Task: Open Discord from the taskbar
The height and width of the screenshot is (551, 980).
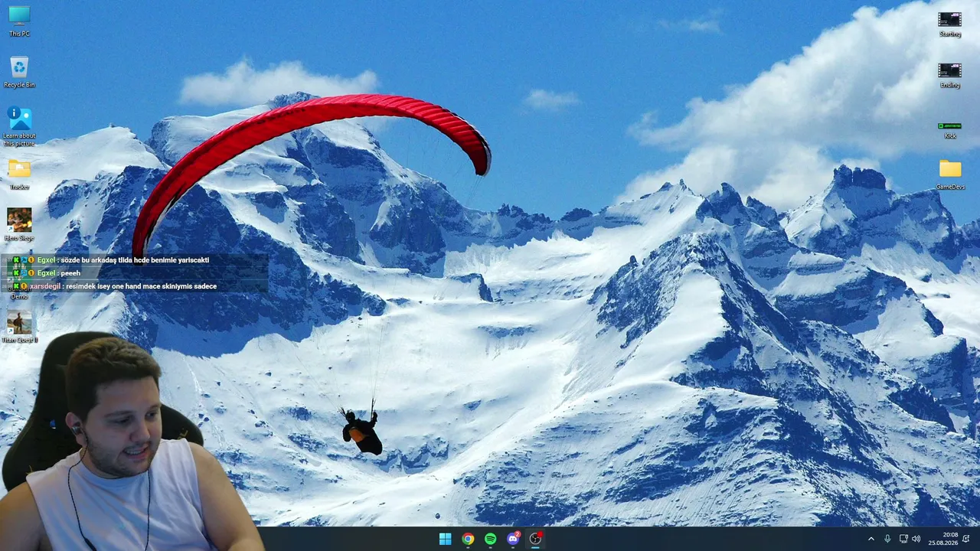Action: click(x=513, y=539)
